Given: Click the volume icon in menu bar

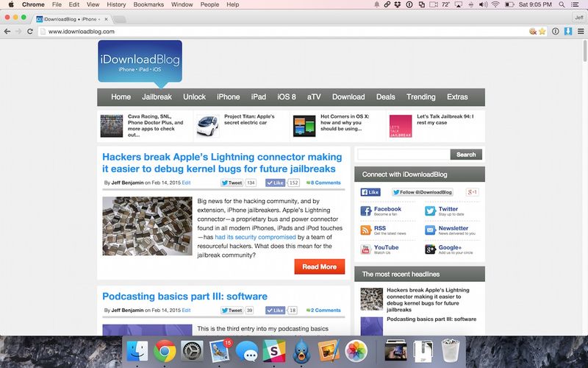Looking at the screenshot, I should point(484,4).
